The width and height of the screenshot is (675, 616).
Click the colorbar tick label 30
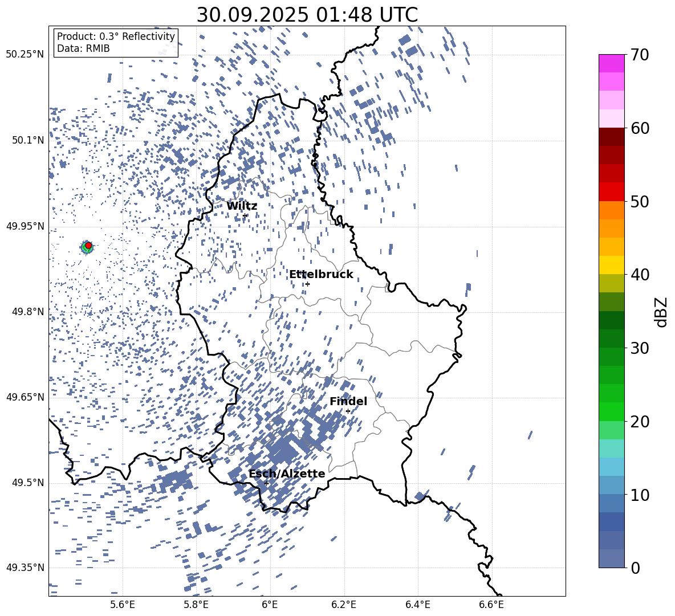tap(640, 348)
